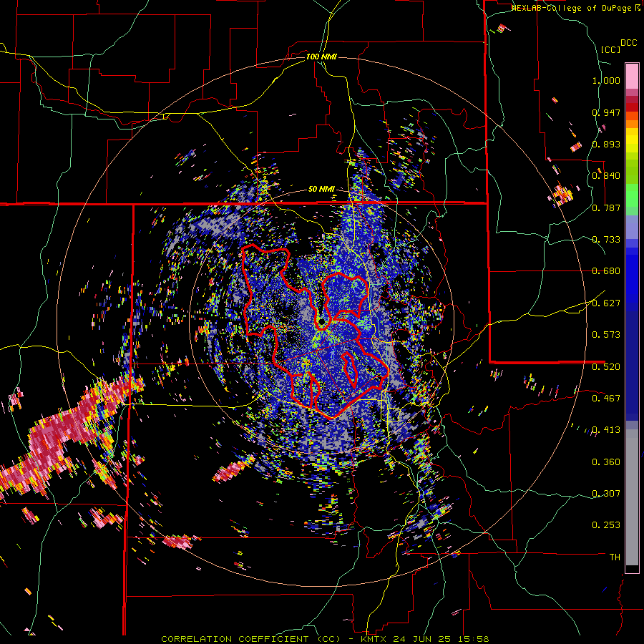This screenshot has width=644, height=644.
Task: Click the 0.947 legend value
Action: coord(606,112)
